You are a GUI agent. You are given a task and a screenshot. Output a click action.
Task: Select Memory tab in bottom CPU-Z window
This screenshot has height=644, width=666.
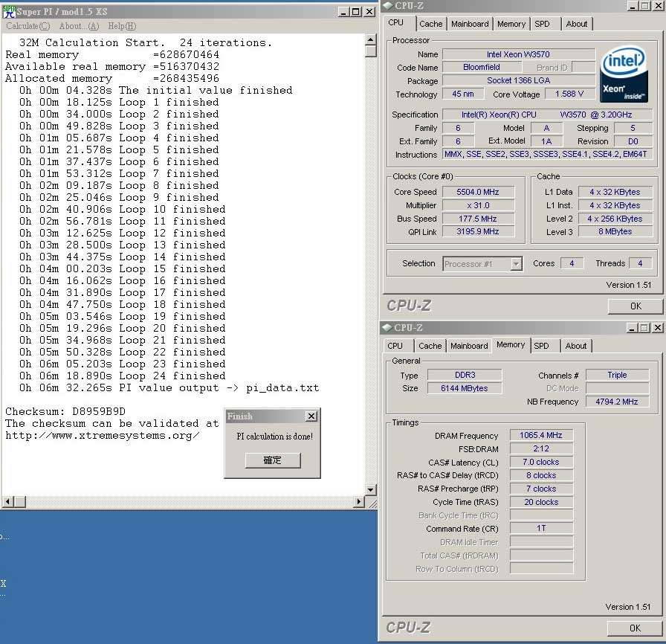click(x=511, y=344)
